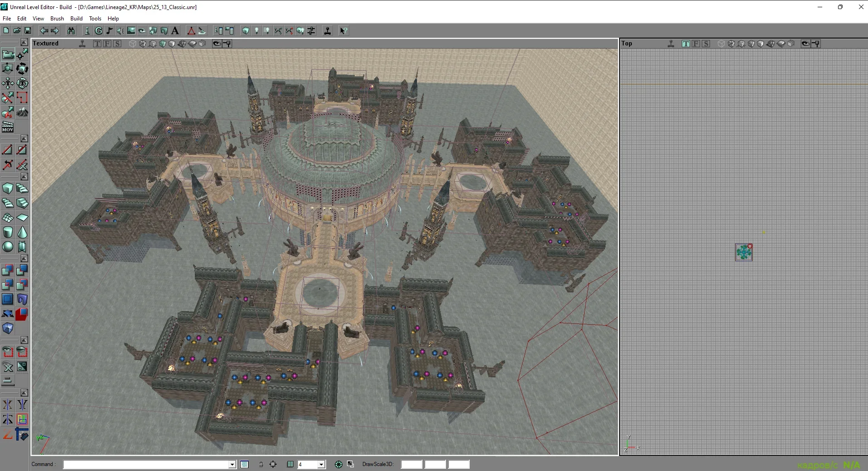Click the Build Paths icon
The height and width of the screenshot is (471, 868).
pyautogui.click(x=278, y=30)
